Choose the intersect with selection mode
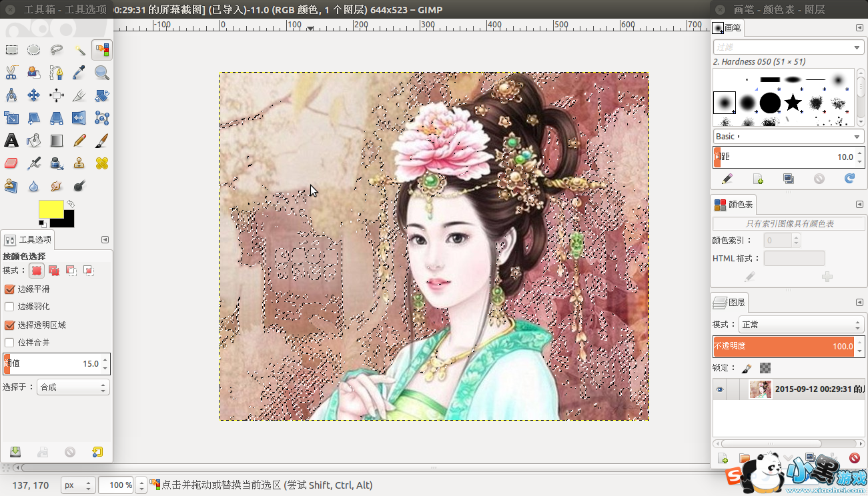Viewport: 868px width, 496px height. [x=89, y=270]
